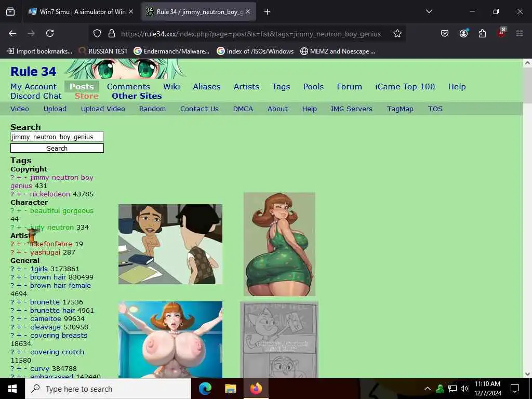
Task: Open the brunette tag link
Action: [x=45, y=302]
